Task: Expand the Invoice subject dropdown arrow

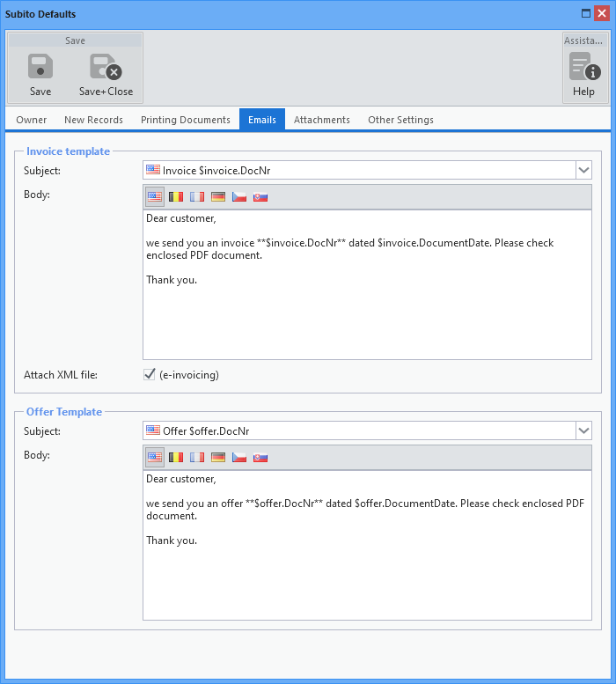Action: click(583, 170)
